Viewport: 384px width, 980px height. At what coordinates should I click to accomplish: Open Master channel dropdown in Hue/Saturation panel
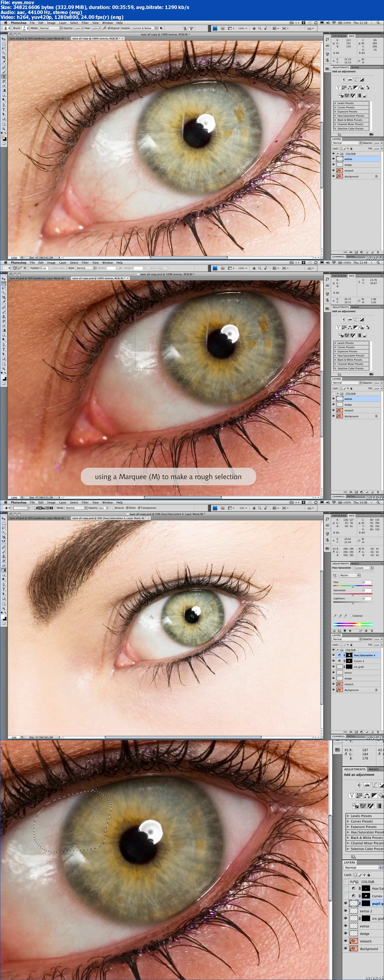[x=350, y=575]
